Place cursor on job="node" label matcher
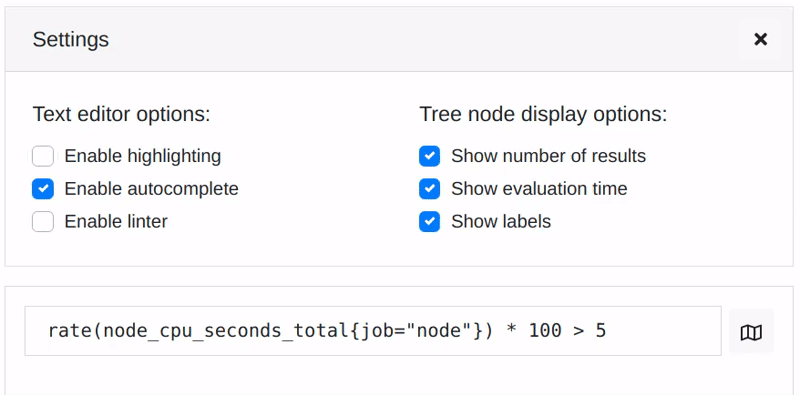Screen dimensions: 800x395 coord(416,331)
